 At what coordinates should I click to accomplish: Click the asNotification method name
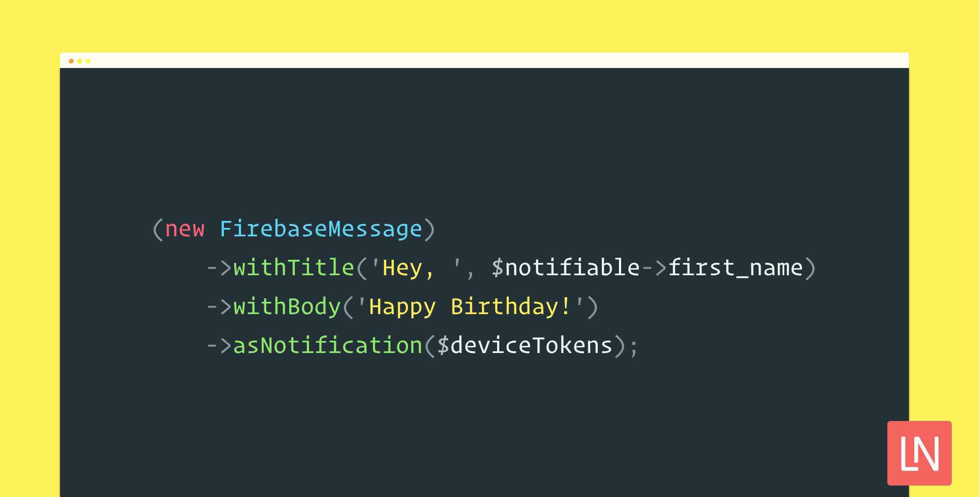click(x=328, y=345)
